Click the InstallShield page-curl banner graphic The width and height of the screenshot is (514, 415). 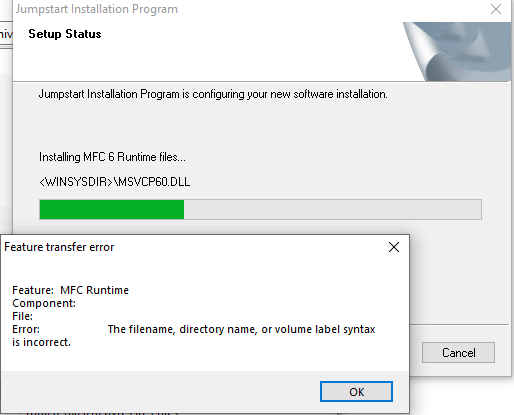pos(457,52)
